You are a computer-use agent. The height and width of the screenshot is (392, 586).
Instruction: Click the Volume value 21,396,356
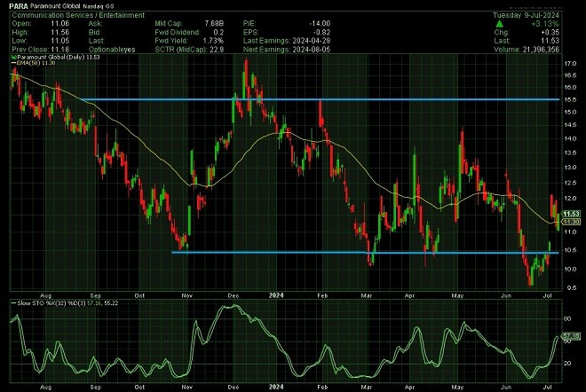tap(541, 50)
